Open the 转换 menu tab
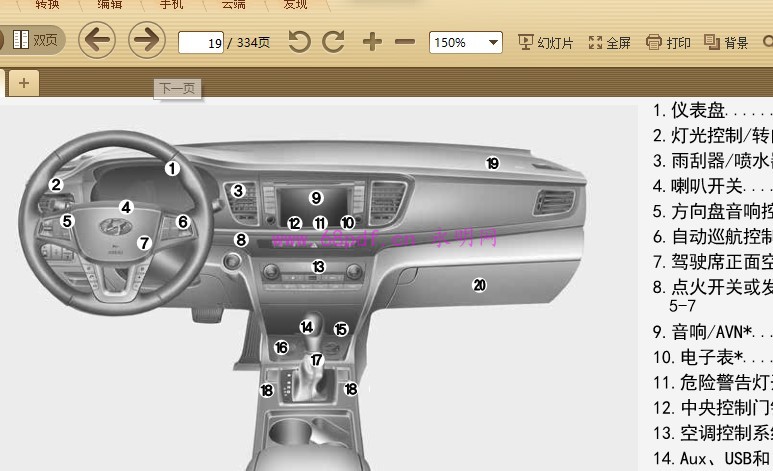Screen dimensions: 773x471 47,5
